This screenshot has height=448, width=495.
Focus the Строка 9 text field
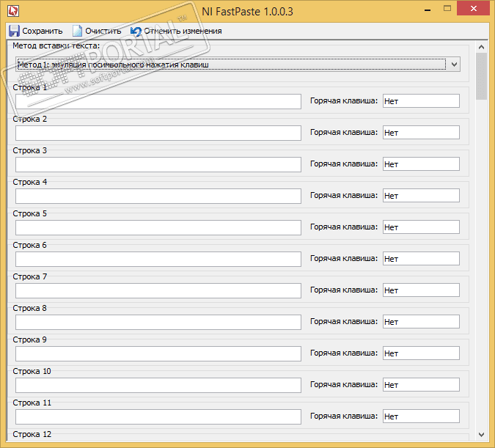[158, 354]
